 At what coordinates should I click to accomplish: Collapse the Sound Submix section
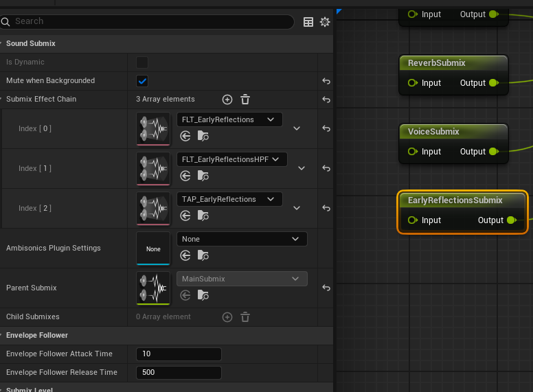(x=1, y=43)
